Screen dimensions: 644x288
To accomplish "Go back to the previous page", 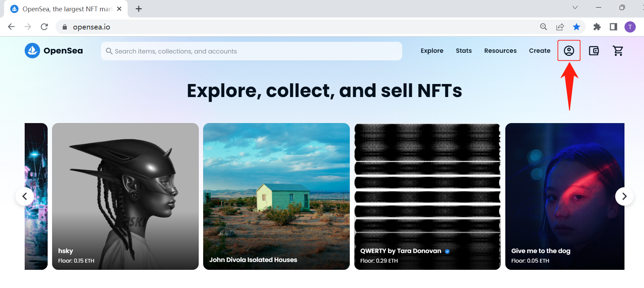I will (11, 27).
